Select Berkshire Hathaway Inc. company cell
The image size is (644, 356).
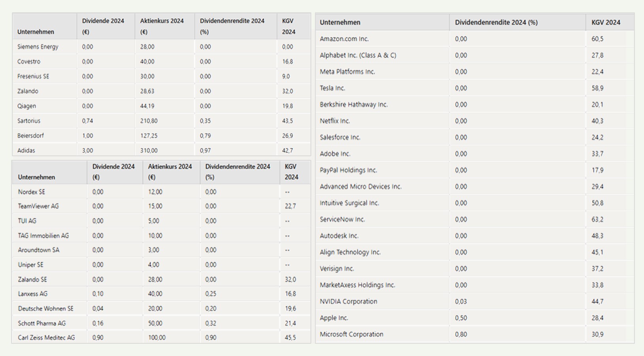[x=354, y=104]
